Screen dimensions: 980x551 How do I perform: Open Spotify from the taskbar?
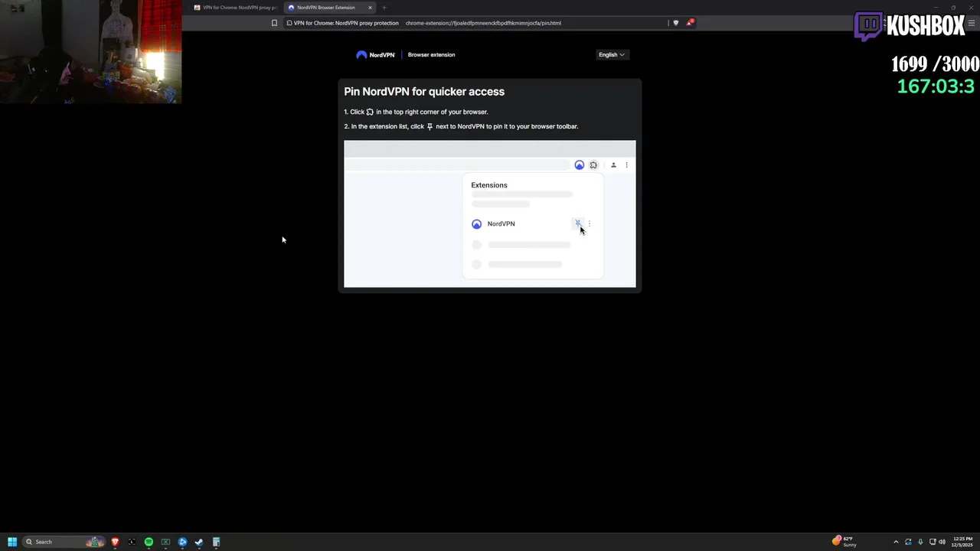149,542
